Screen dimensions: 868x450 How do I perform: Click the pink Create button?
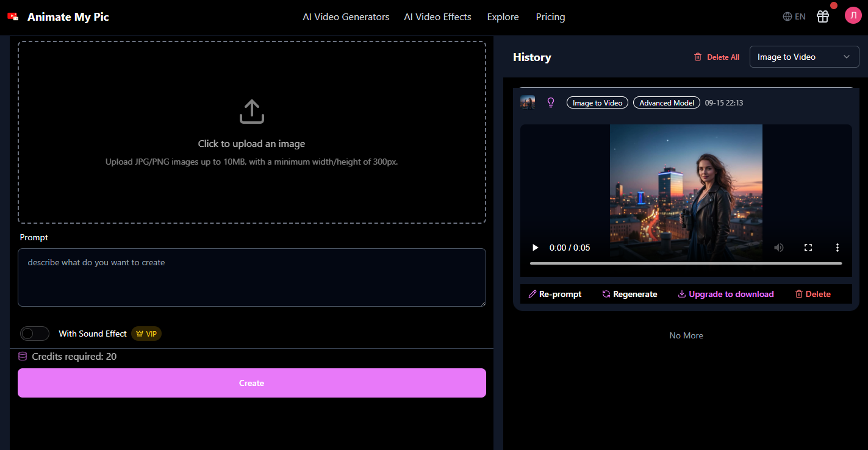tap(252, 383)
